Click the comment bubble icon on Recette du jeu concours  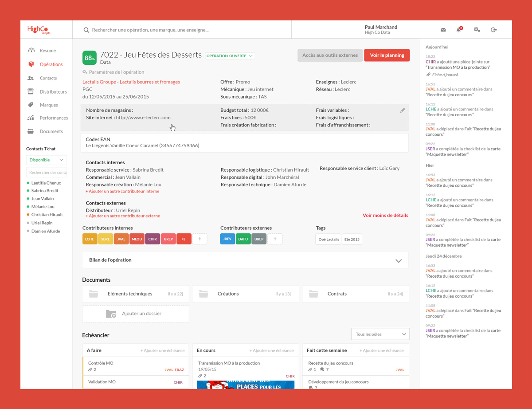[322, 370]
